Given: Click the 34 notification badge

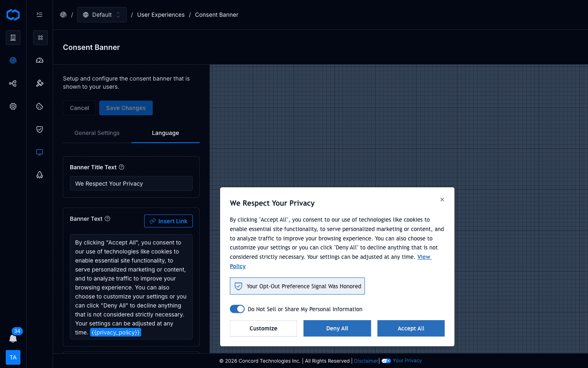Looking at the screenshot, I should coord(17,331).
